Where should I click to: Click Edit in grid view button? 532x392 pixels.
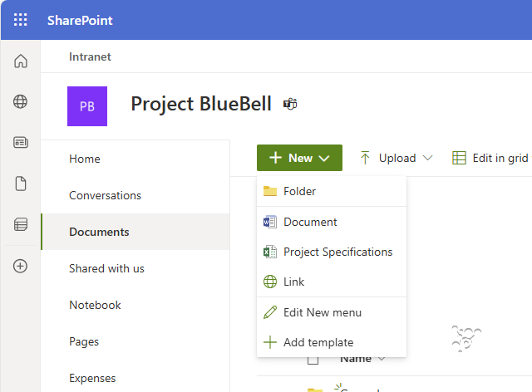click(490, 158)
